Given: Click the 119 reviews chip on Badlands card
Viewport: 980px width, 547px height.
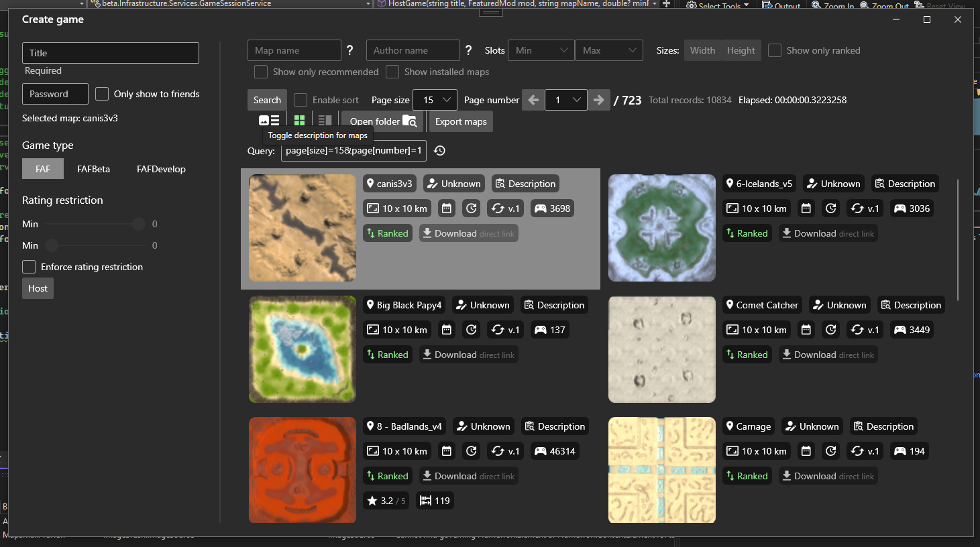Looking at the screenshot, I should (x=435, y=501).
